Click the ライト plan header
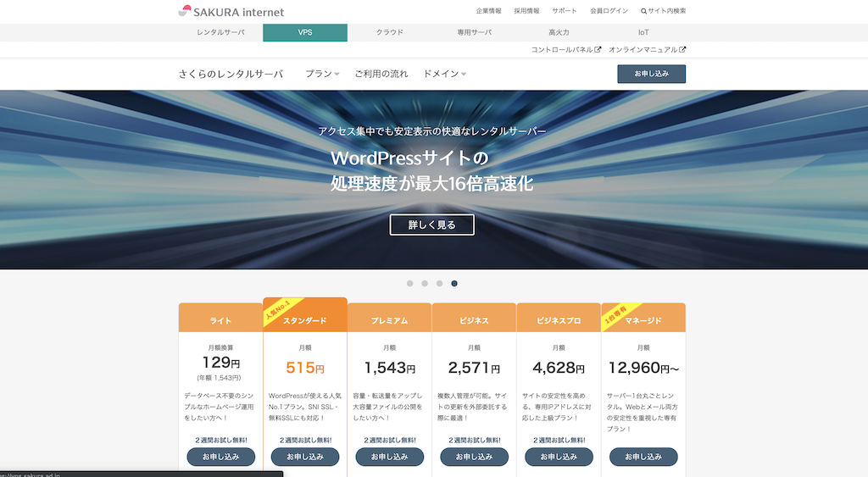Image resolution: width=868 pixels, height=477 pixels. 220,318
